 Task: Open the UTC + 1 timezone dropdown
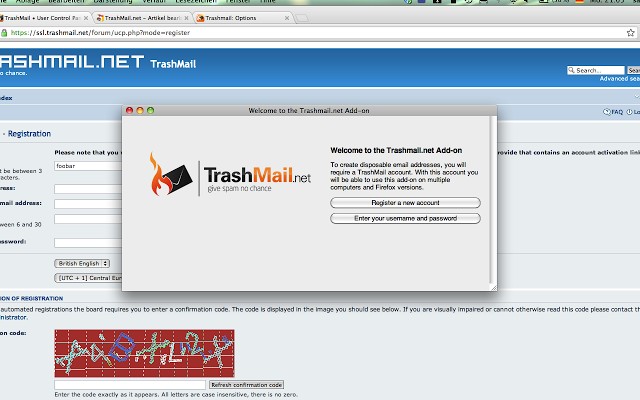[88, 278]
